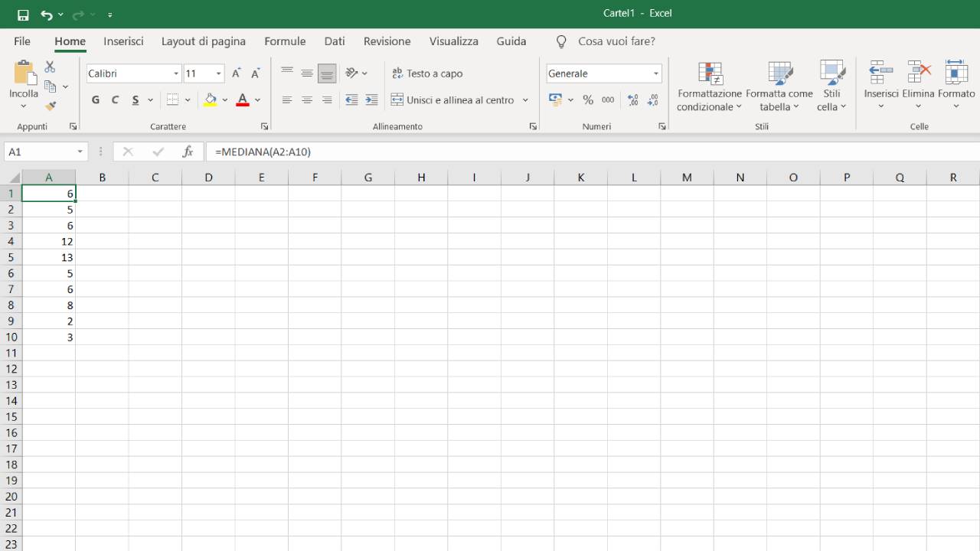Open Formatta come tabella
The height and width of the screenshot is (551, 980).
tap(779, 86)
